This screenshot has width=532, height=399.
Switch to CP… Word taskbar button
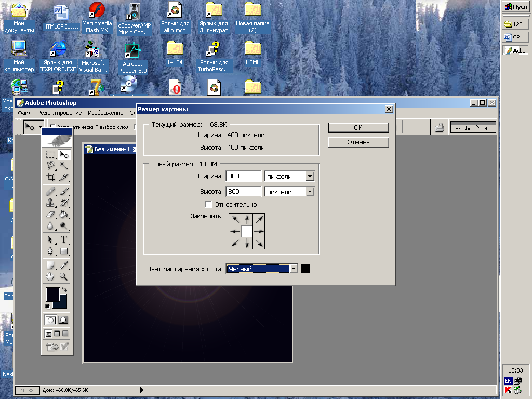(x=515, y=37)
